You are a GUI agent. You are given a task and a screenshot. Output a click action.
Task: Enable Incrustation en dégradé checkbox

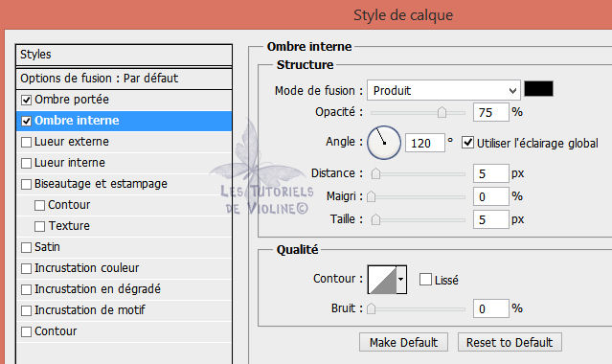tap(26, 290)
